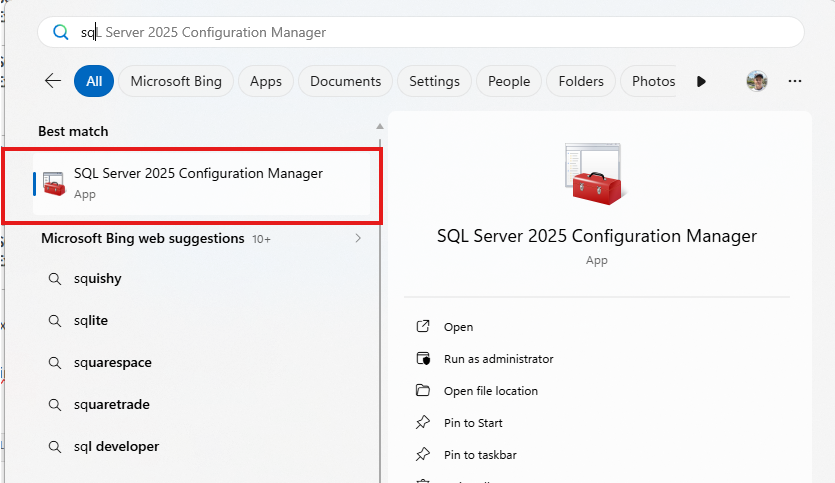The height and width of the screenshot is (483, 835).
Task: Switch to Apps filter tab
Action: (266, 81)
